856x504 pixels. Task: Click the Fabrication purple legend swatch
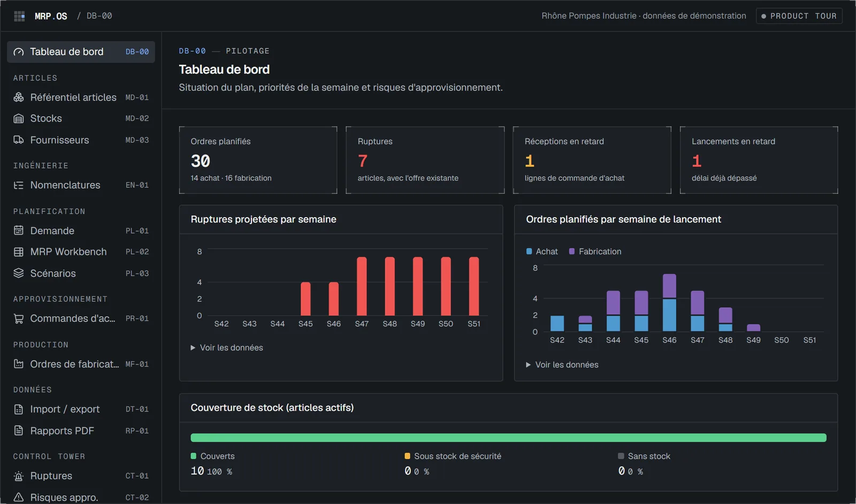[572, 251]
